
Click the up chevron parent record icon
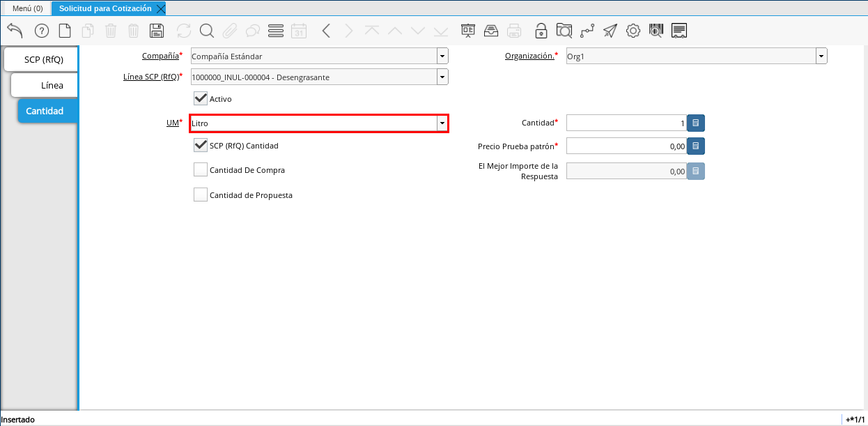click(x=395, y=31)
